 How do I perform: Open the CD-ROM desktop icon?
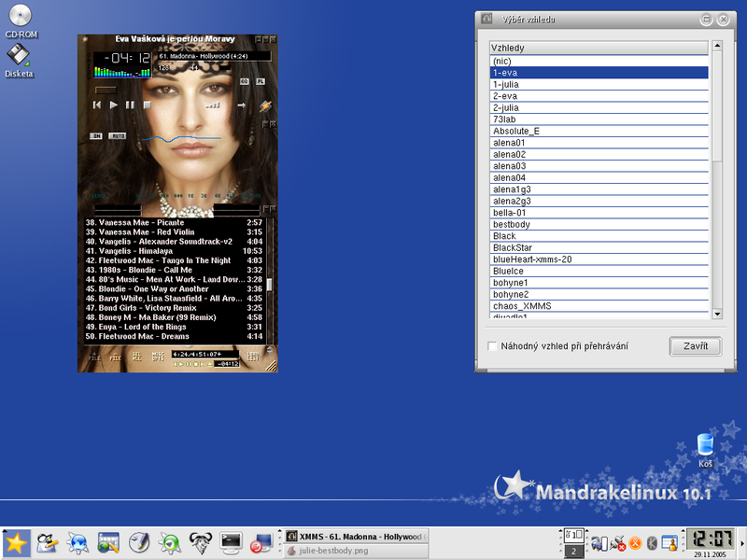click(x=19, y=17)
